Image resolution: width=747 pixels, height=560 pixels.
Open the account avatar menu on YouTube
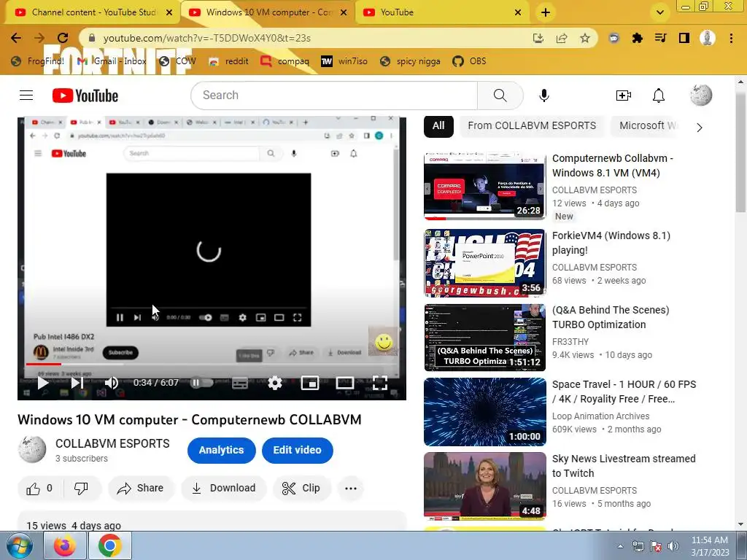click(x=701, y=95)
